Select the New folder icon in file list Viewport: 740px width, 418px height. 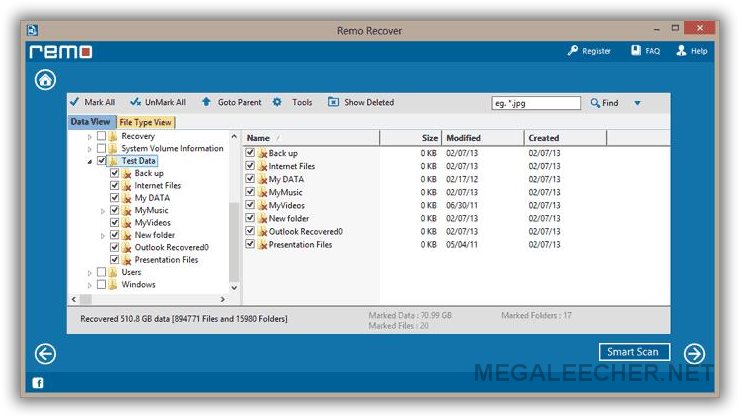(x=263, y=218)
